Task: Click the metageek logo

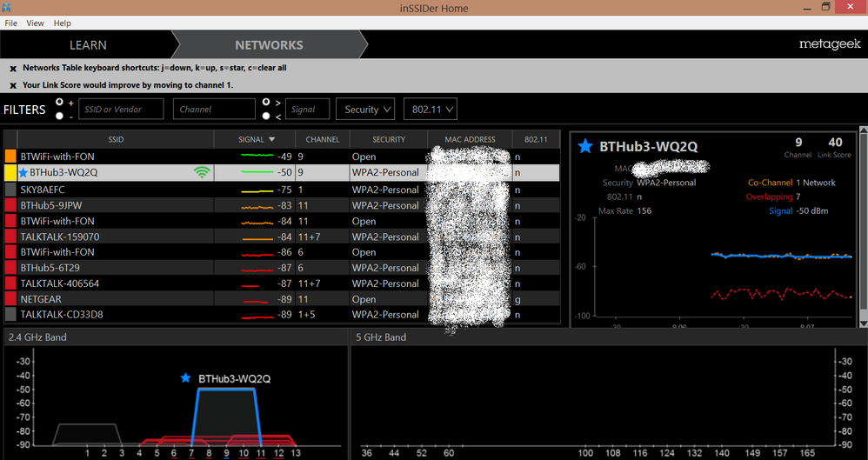Action: pos(830,45)
